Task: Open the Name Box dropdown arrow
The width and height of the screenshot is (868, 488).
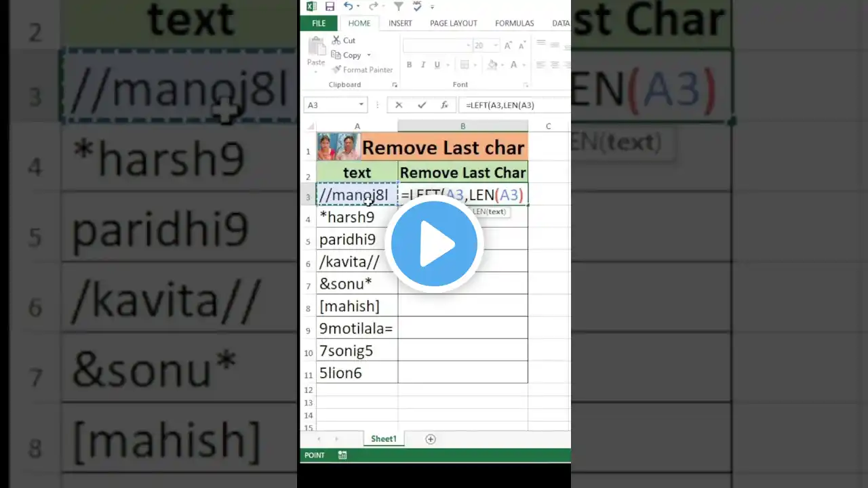Action: [360, 105]
